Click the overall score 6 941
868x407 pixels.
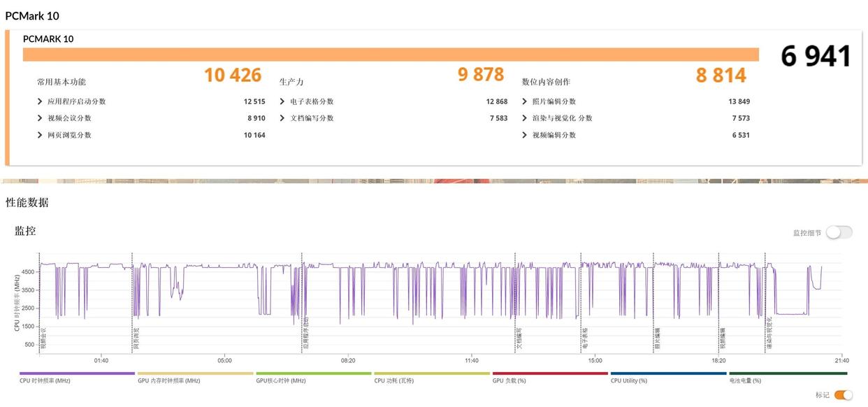click(816, 57)
